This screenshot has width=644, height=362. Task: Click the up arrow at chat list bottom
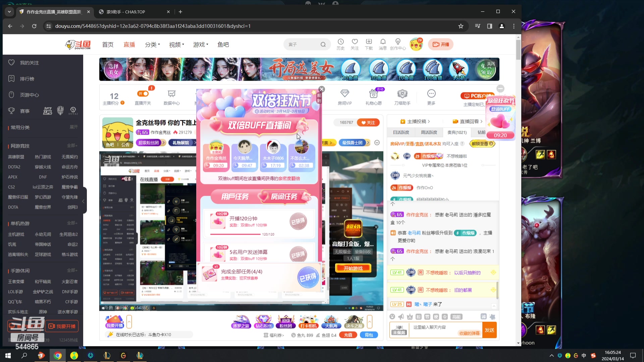[494, 306]
